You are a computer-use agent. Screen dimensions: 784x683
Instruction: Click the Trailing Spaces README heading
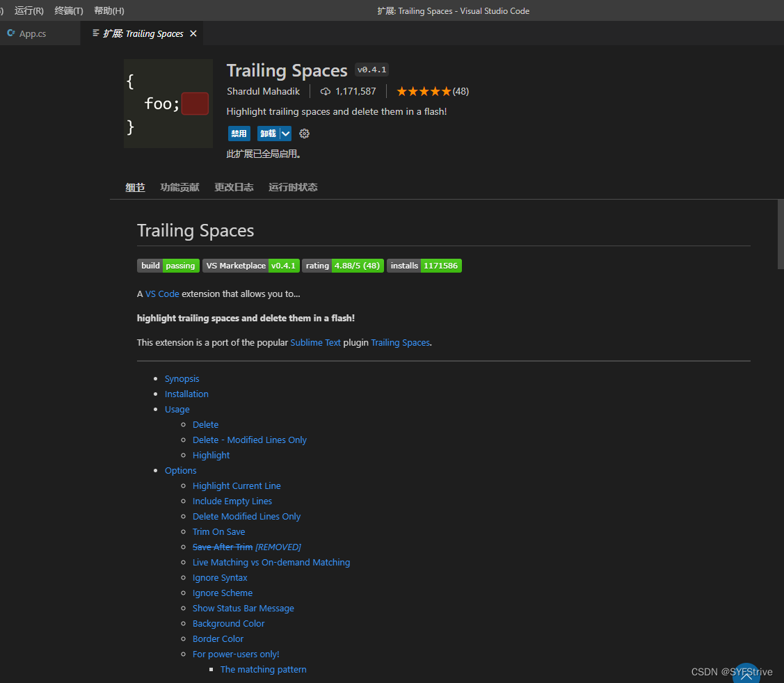195,230
